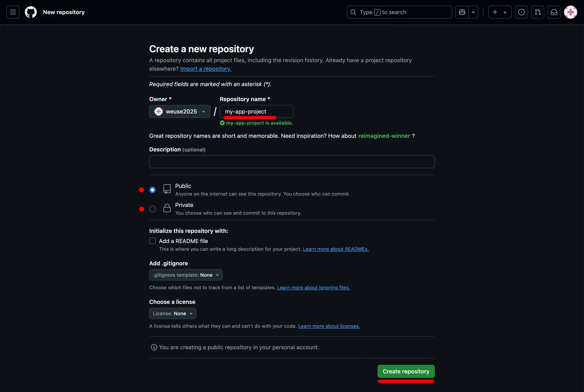
Task: Open the License None dropdown
Action: [x=173, y=313]
